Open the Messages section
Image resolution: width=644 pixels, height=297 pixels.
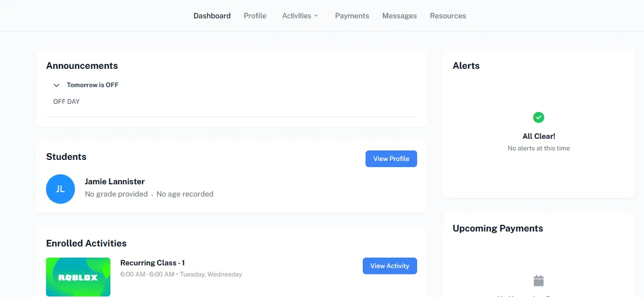pos(399,16)
